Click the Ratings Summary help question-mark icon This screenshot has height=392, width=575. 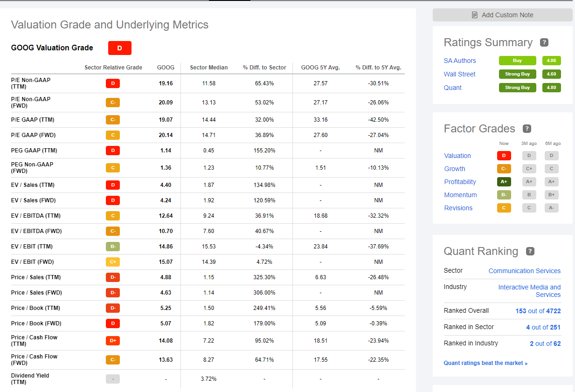coord(544,42)
